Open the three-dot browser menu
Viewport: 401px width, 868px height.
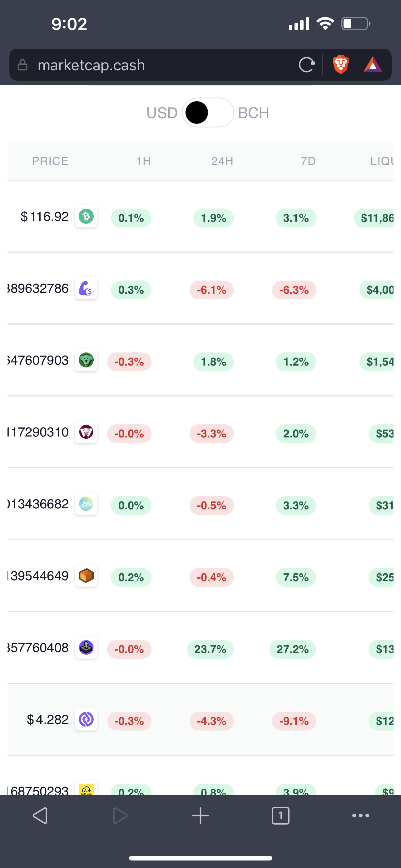point(361,816)
